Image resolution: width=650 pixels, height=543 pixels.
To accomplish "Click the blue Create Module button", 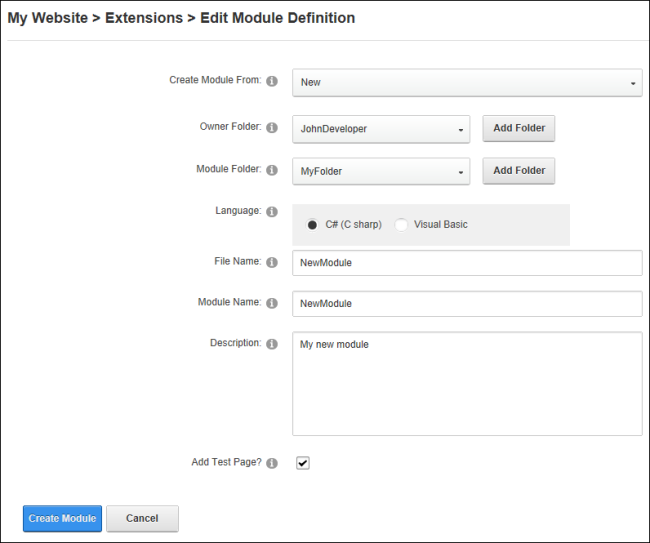I will (x=62, y=518).
